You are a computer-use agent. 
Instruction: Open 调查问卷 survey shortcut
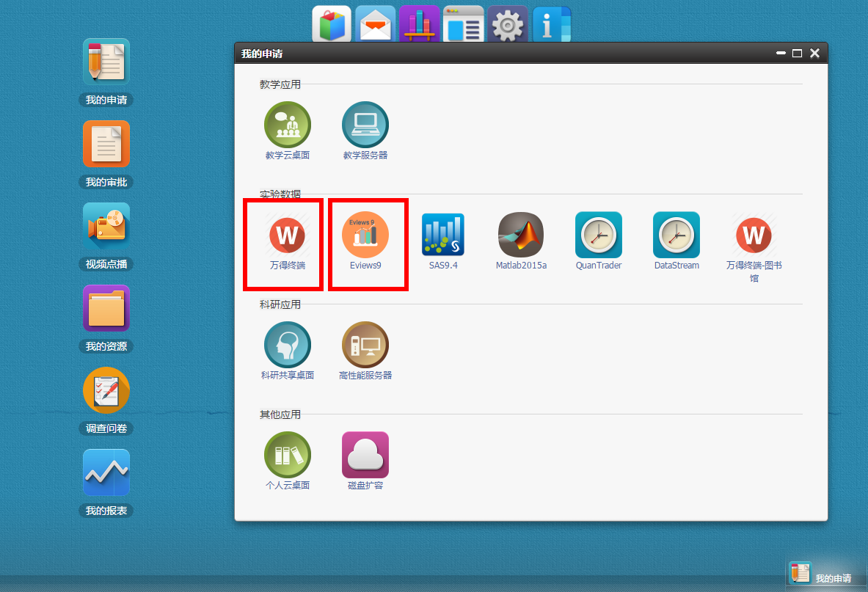106,391
